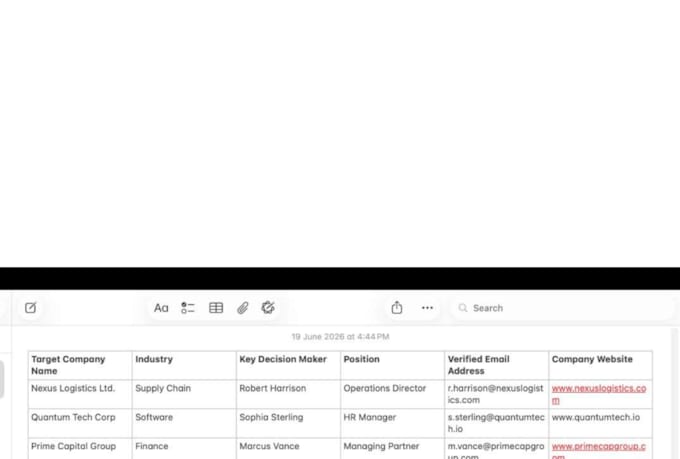
Task: Click the s.sterling@quantumtech.io cell
Action: (x=497, y=423)
